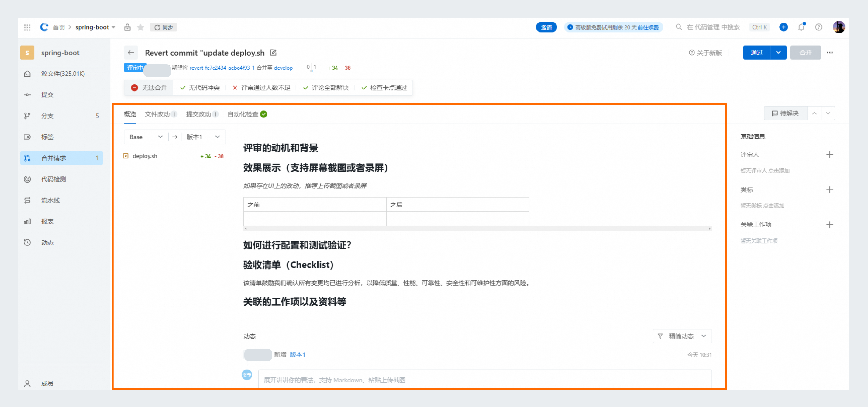The width and height of the screenshot is (868, 407).
Task: Click the 待解决 comments button
Action: (785, 113)
